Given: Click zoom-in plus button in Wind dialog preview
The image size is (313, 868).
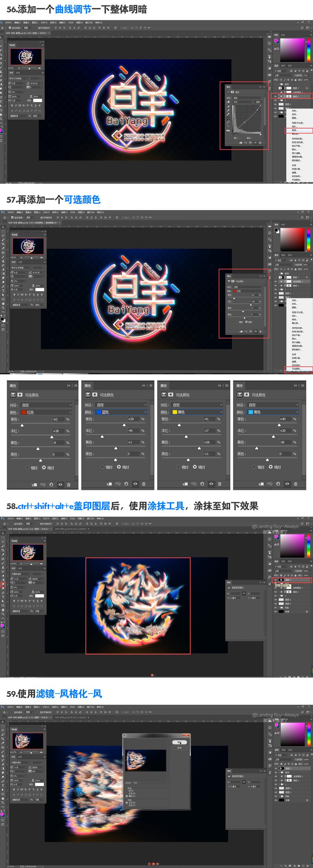Looking at the screenshot, I should [x=129, y=783].
